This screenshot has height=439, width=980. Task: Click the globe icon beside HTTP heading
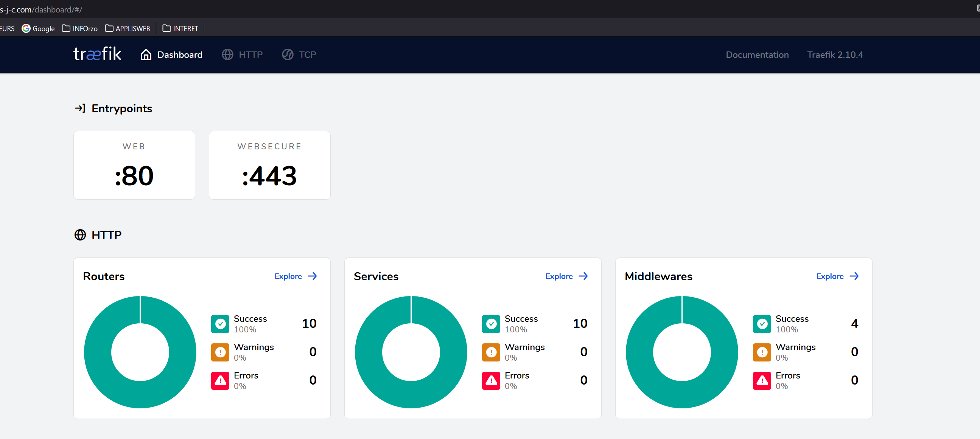tap(80, 235)
